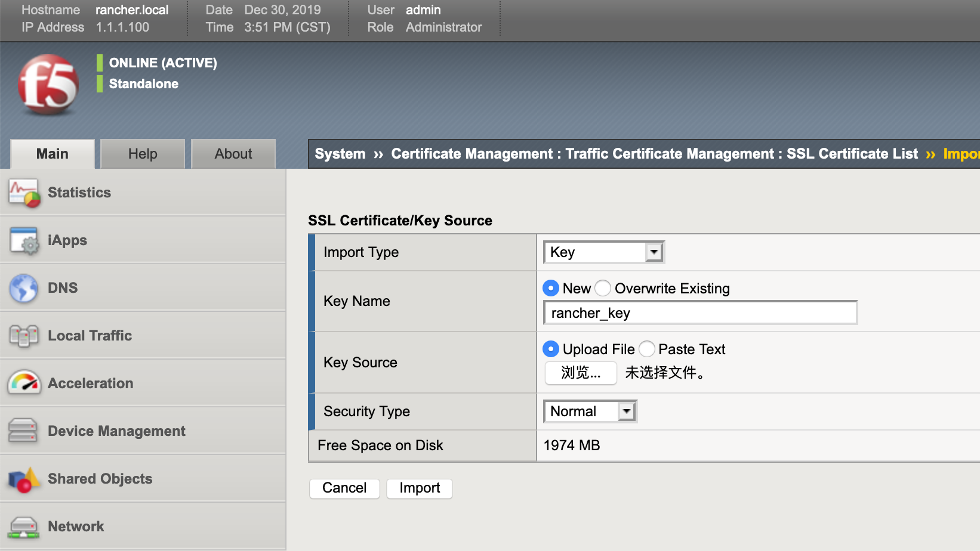Click SSL Certificate List breadcrumb

[852, 154]
